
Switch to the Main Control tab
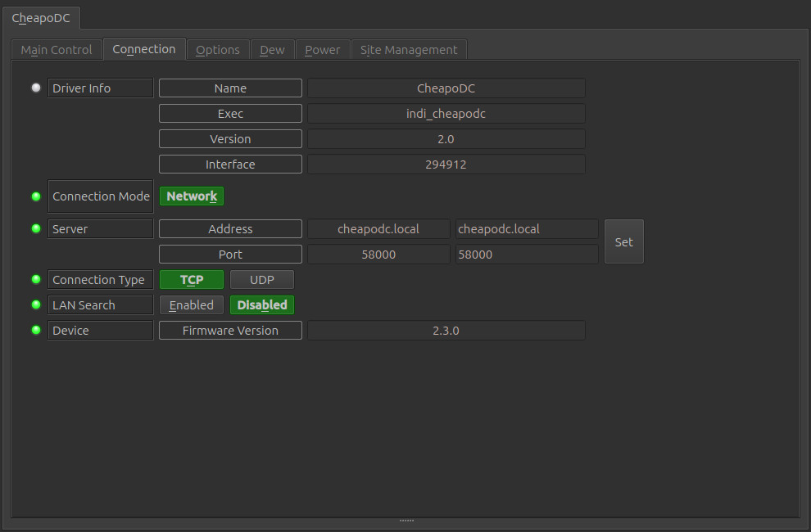coord(57,50)
